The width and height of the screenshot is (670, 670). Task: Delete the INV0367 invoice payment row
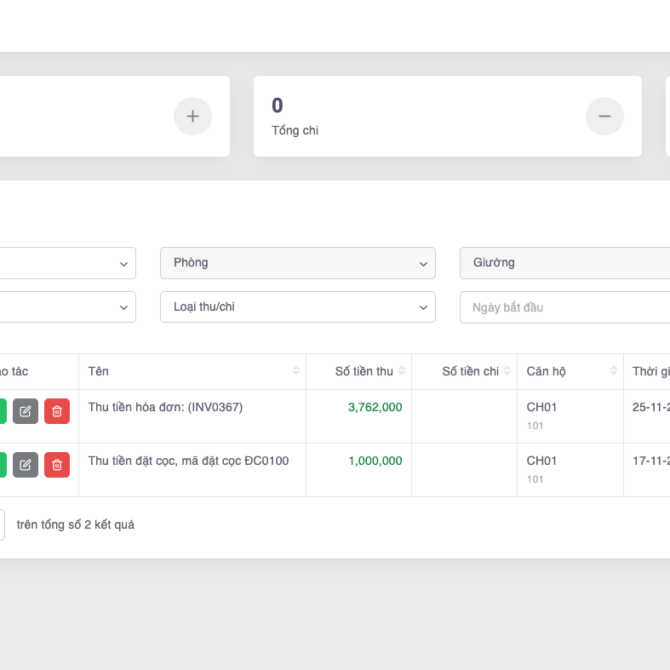[57, 411]
